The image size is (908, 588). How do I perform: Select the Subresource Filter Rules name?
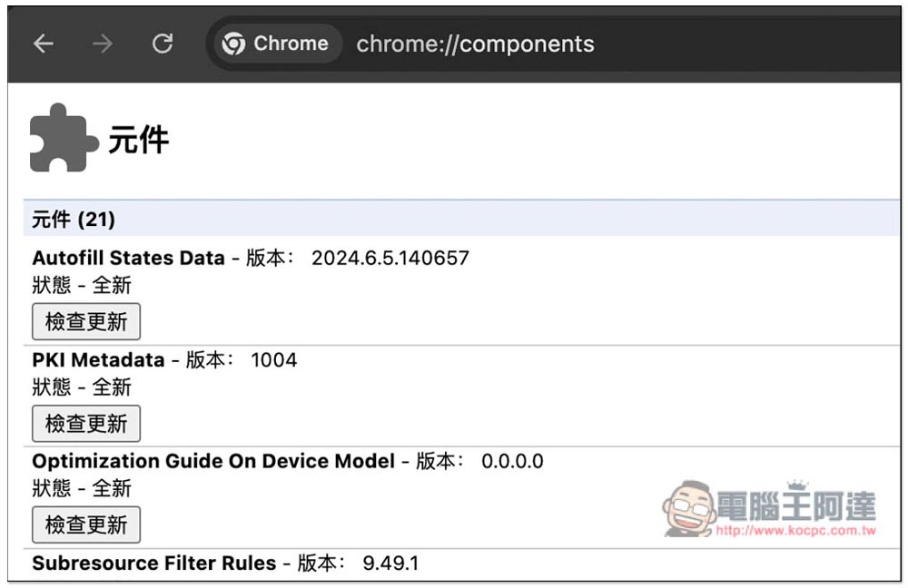[x=154, y=563]
